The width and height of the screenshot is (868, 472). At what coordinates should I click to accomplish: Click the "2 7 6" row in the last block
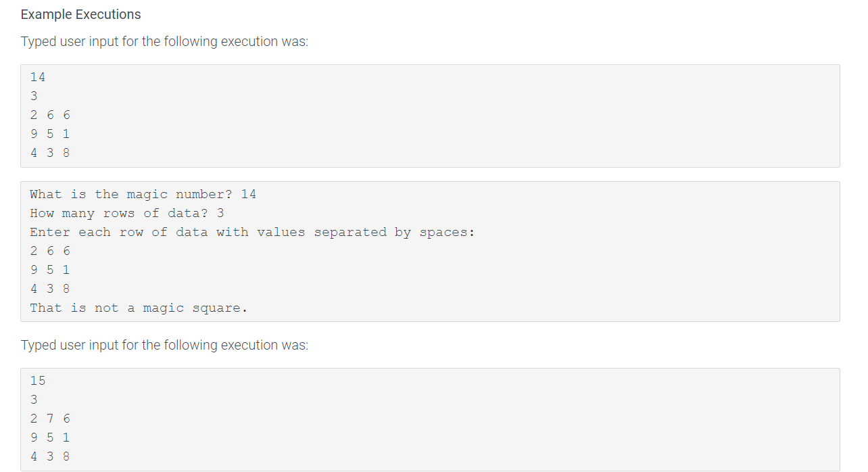click(x=50, y=419)
